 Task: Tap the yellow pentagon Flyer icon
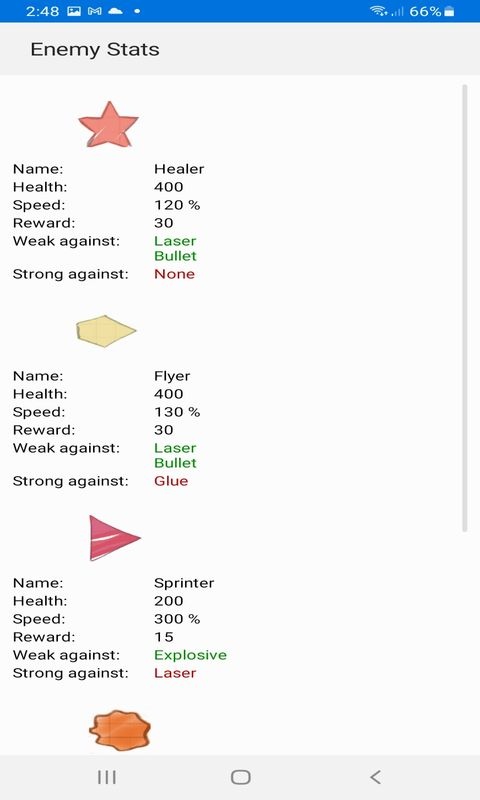click(106, 331)
